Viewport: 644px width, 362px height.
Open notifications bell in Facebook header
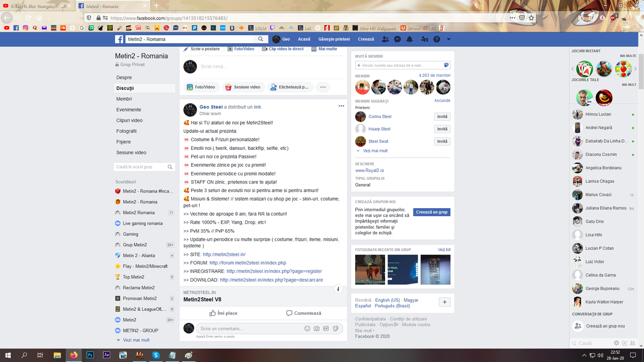pyautogui.click(x=410, y=39)
